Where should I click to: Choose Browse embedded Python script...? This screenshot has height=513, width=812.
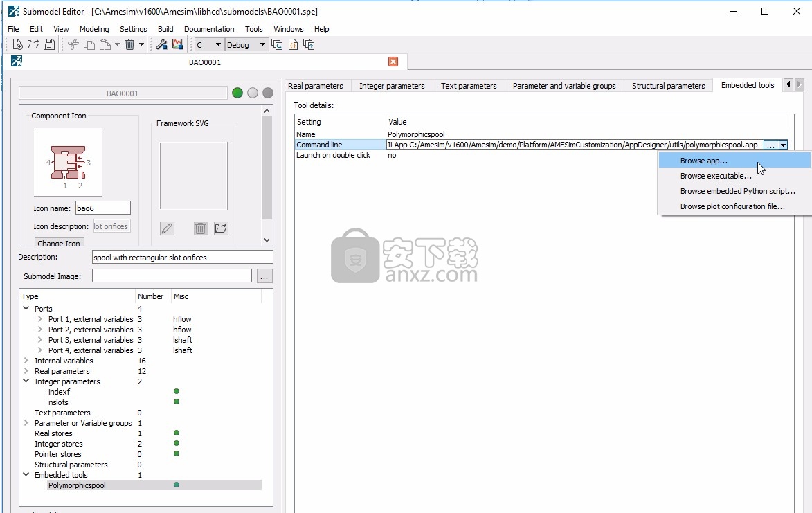pyautogui.click(x=734, y=191)
